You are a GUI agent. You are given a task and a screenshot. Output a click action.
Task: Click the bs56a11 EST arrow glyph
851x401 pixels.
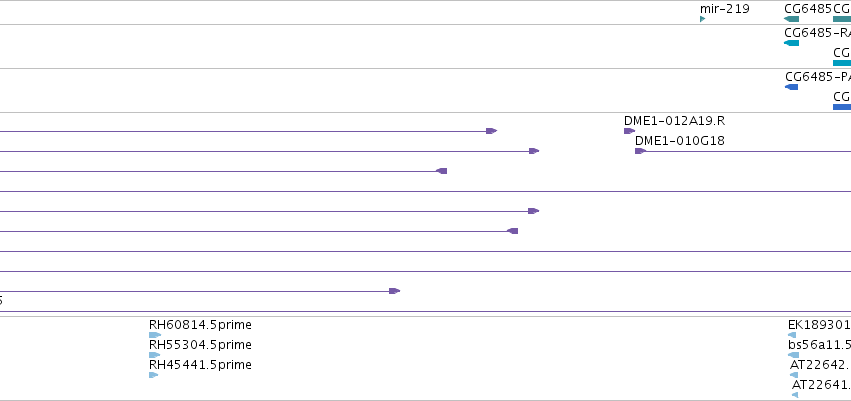[793, 355]
